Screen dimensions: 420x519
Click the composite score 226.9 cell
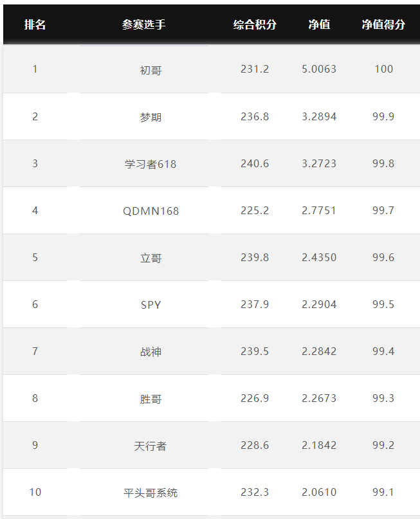point(255,398)
